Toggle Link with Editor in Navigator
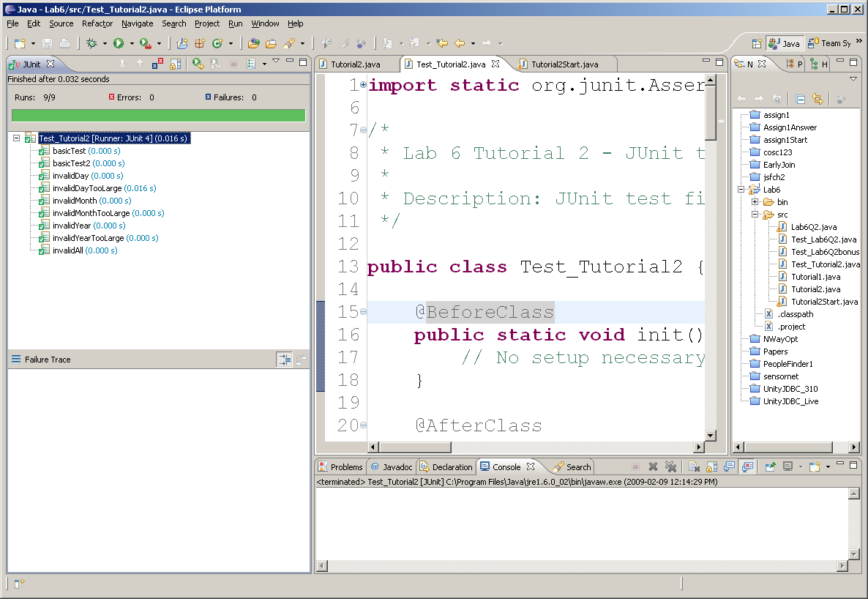868x599 pixels. point(818,99)
